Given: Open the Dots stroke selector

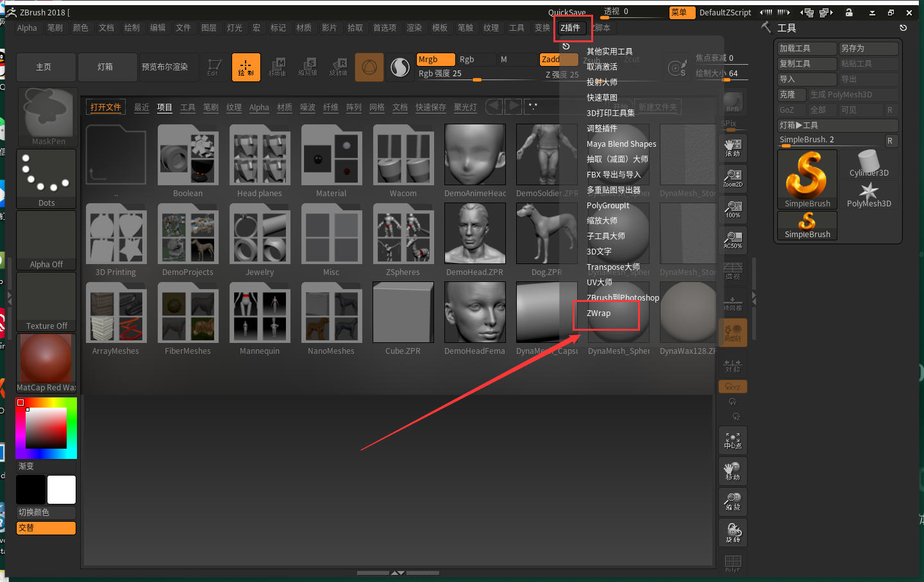Looking at the screenshot, I should 47,179.
